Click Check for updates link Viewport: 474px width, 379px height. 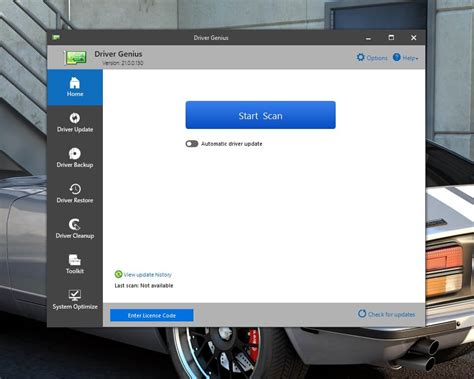click(392, 314)
